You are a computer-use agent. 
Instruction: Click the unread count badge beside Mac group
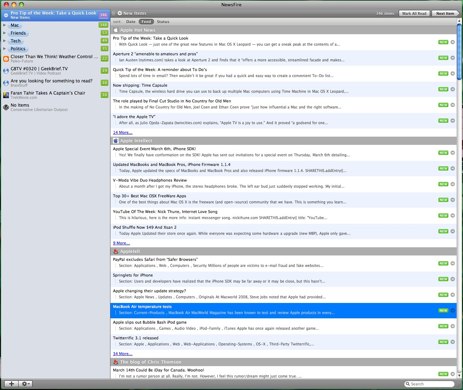tap(103, 25)
